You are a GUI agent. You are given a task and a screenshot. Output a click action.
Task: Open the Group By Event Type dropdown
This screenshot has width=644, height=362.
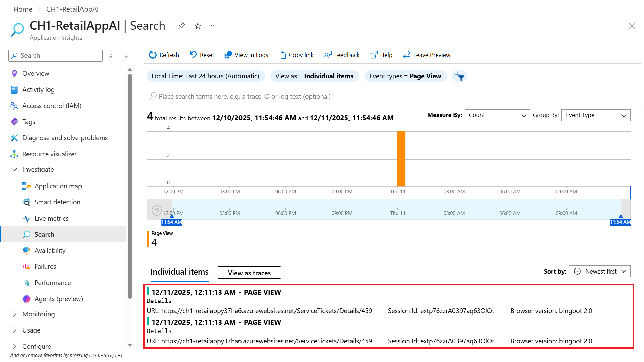pos(596,115)
